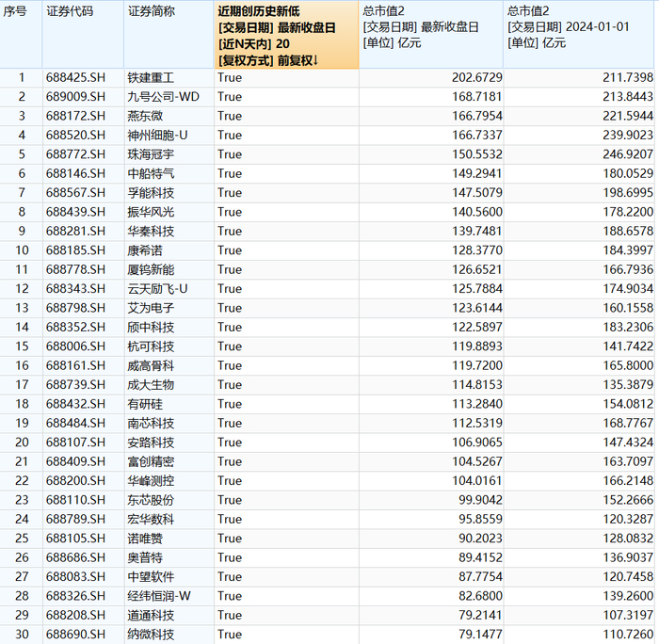Click market value 165.8000
This screenshot has height=644, width=659.
(628, 365)
